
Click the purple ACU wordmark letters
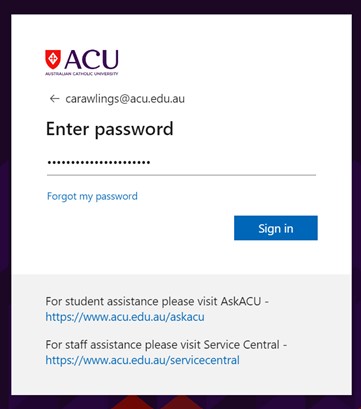coord(92,60)
